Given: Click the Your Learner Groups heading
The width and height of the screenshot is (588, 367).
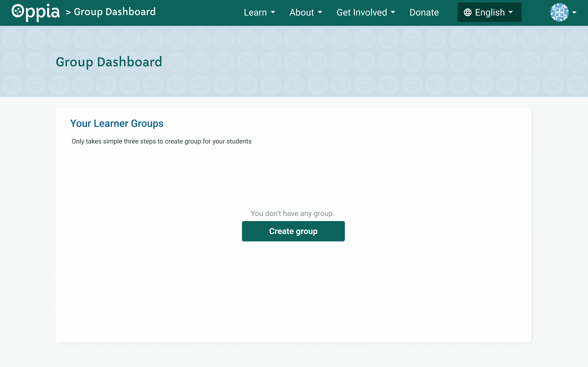Looking at the screenshot, I should coord(117,123).
